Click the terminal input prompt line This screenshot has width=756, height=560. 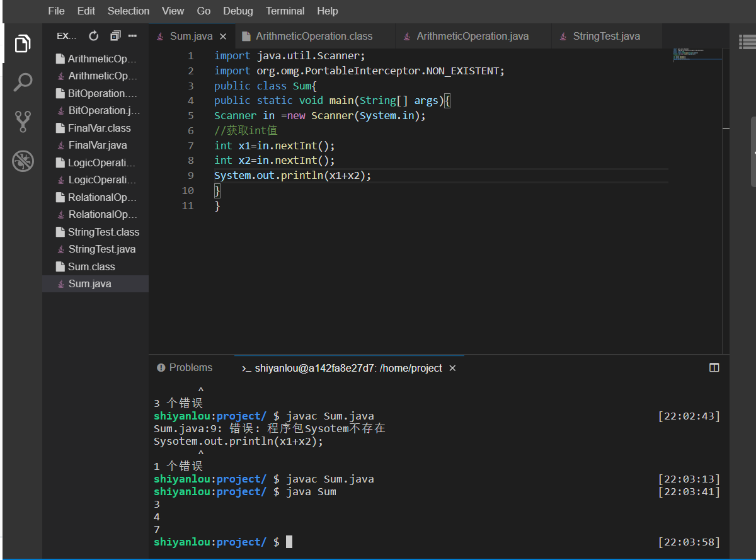289,542
